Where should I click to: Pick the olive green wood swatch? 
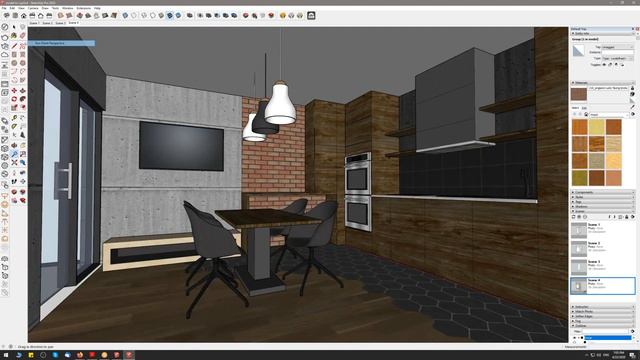[580, 178]
